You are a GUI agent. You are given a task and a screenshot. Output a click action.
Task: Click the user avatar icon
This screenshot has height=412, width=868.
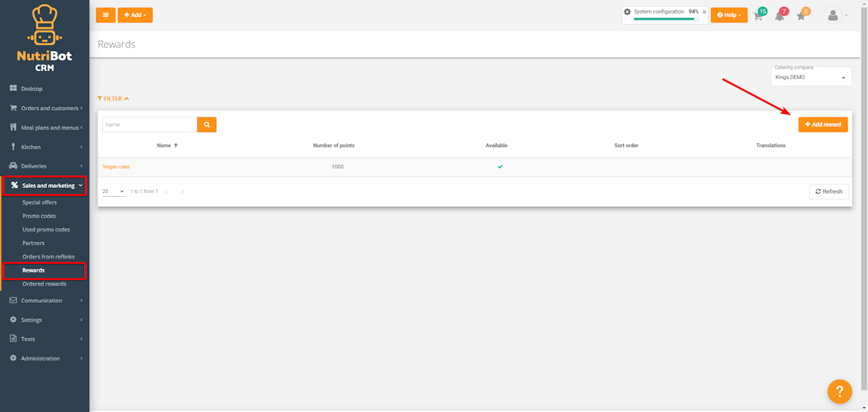(x=832, y=15)
